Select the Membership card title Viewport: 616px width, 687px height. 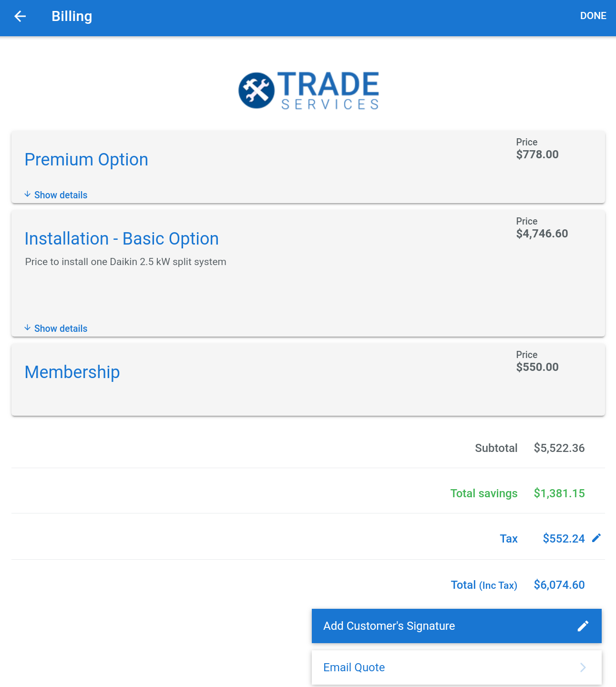(x=72, y=372)
